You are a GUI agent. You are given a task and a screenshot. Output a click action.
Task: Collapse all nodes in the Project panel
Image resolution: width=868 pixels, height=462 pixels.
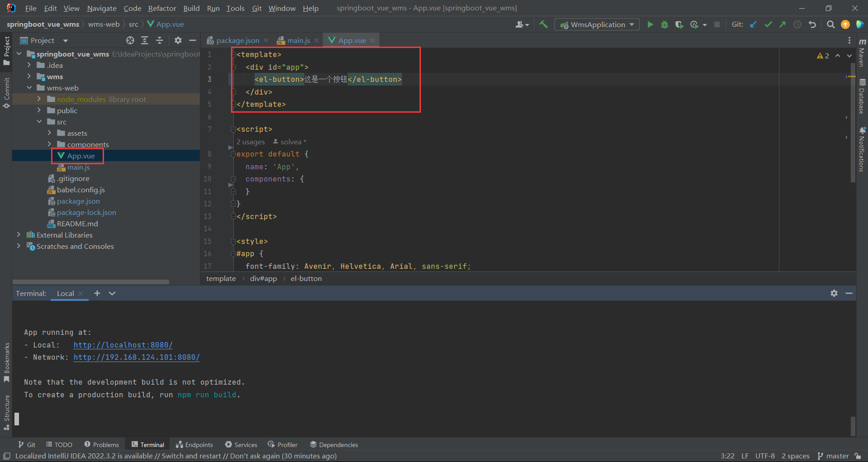159,40
